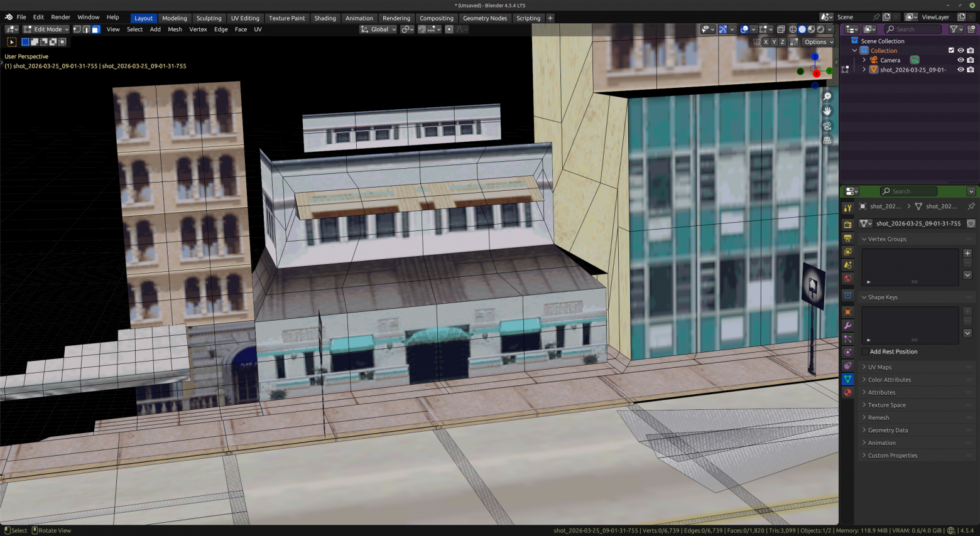Open the Modifiers properties tab (wrench icon)

(x=847, y=326)
